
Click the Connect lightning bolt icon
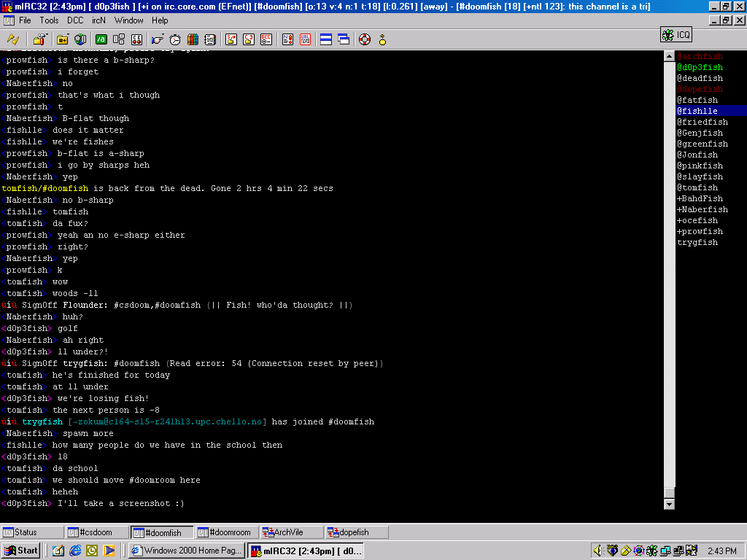pos(13,39)
